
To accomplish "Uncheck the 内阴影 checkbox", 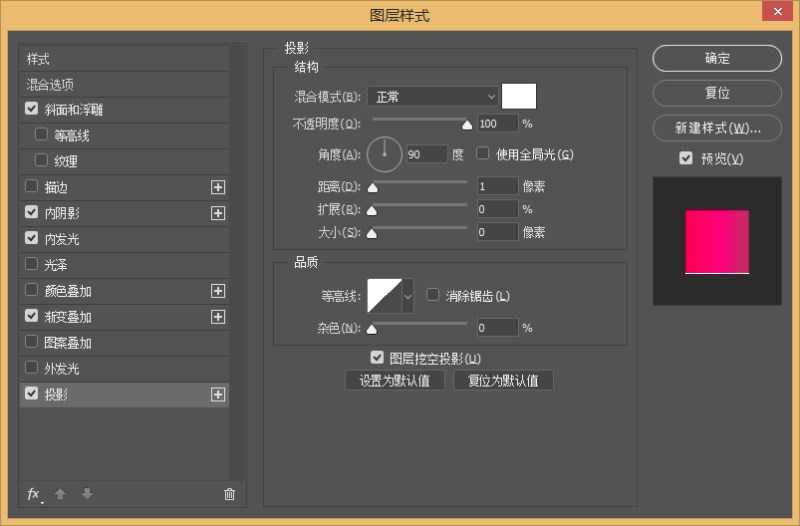I will tap(31, 212).
